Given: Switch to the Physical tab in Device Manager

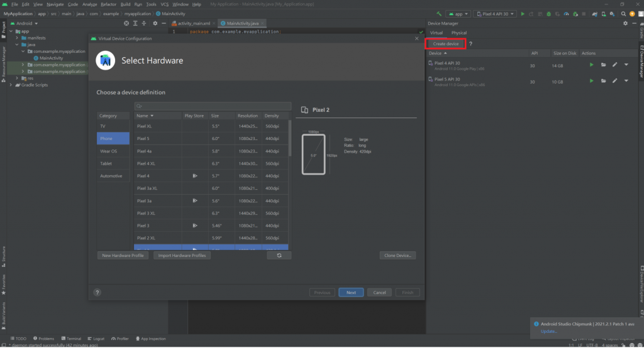Looking at the screenshot, I should (458, 33).
